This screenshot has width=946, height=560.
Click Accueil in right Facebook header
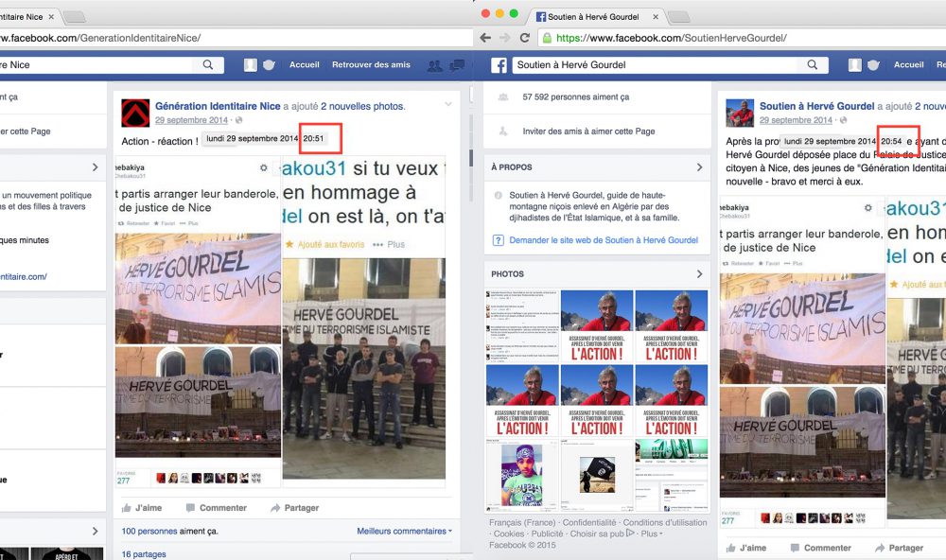click(x=908, y=64)
